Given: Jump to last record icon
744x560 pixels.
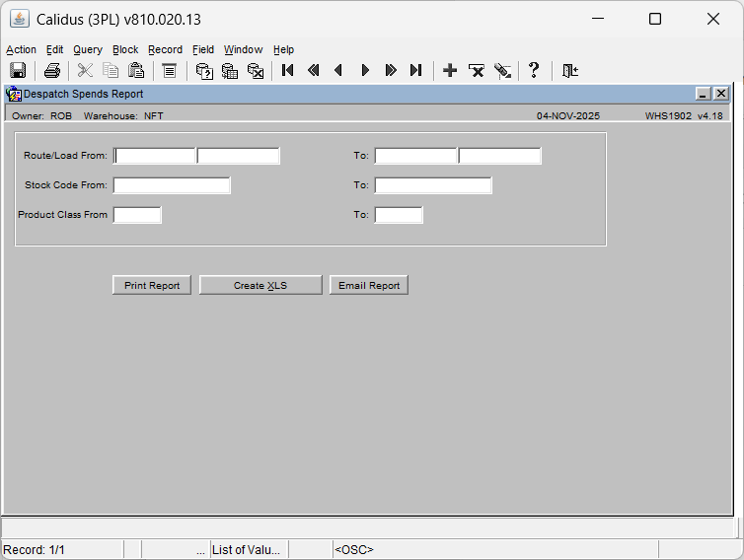Looking at the screenshot, I should click(x=416, y=70).
